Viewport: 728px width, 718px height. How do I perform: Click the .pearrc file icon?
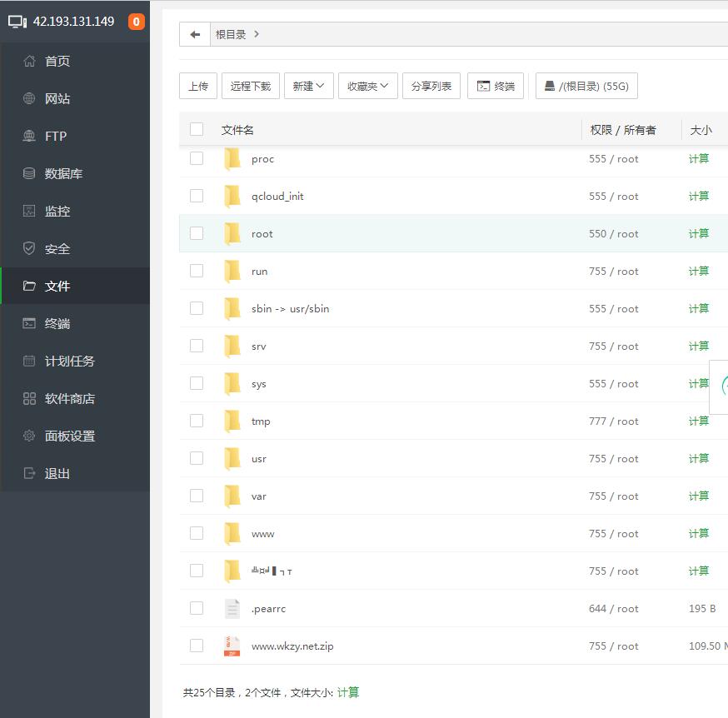coord(232,609)
